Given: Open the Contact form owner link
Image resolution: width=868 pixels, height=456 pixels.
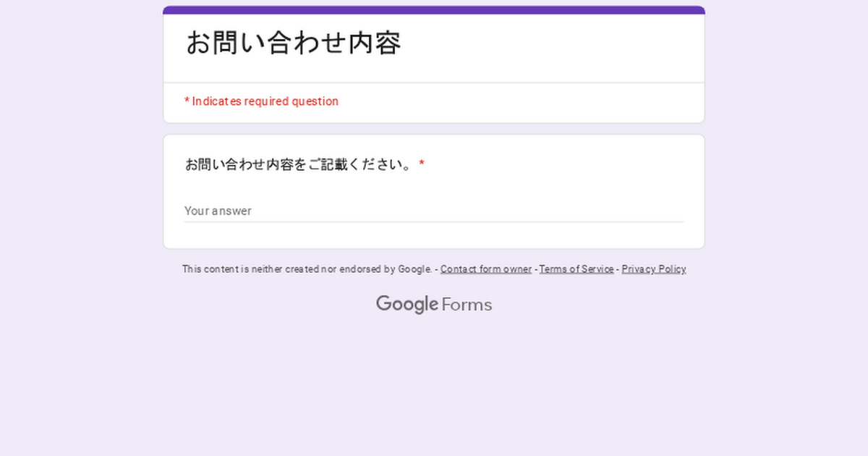Looking at the screenshot, I should tap(485, 269).
